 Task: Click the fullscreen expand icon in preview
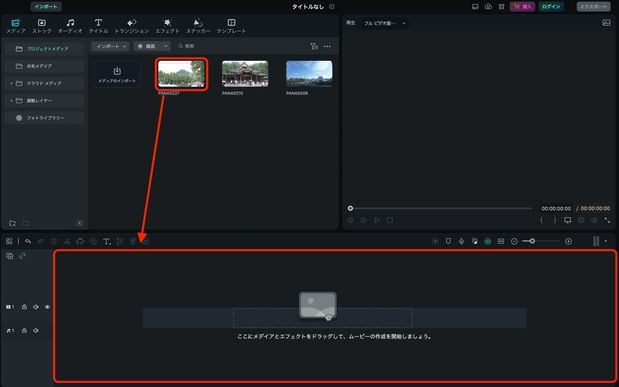click(x=607, y=220)
